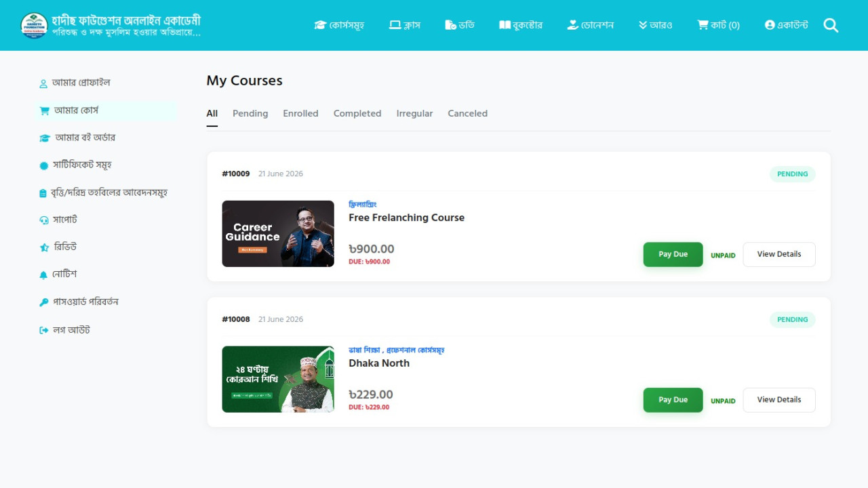The width and height of the screenshot is (868, 488).
Task: Click the person icon beside আমার প্রোফাইল
Action: pos(43,83)
